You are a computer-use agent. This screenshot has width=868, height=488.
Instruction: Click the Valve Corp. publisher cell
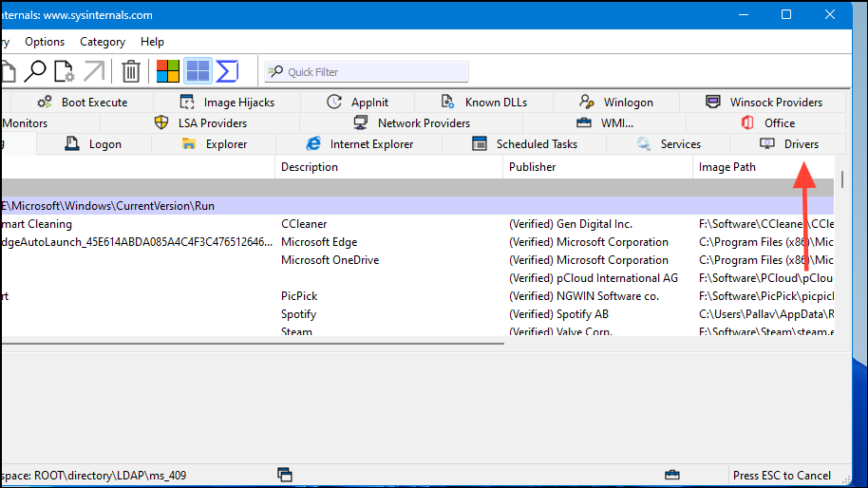560,331
